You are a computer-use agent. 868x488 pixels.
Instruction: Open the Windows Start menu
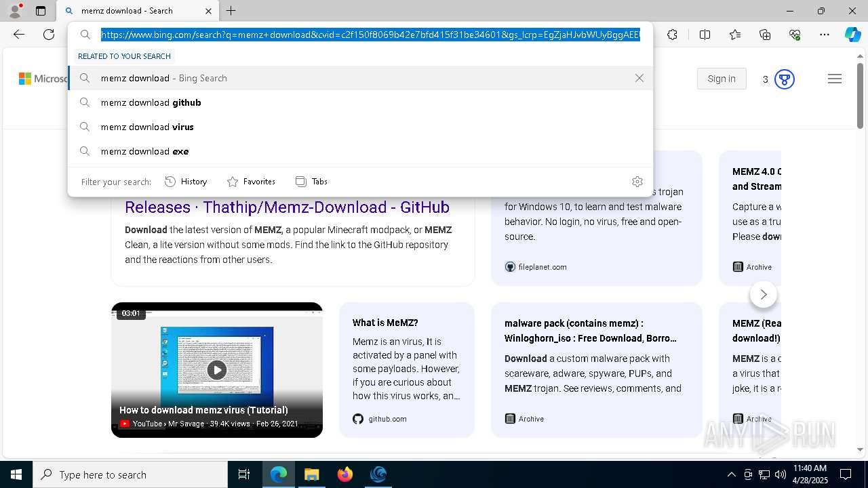pos(16,474)
